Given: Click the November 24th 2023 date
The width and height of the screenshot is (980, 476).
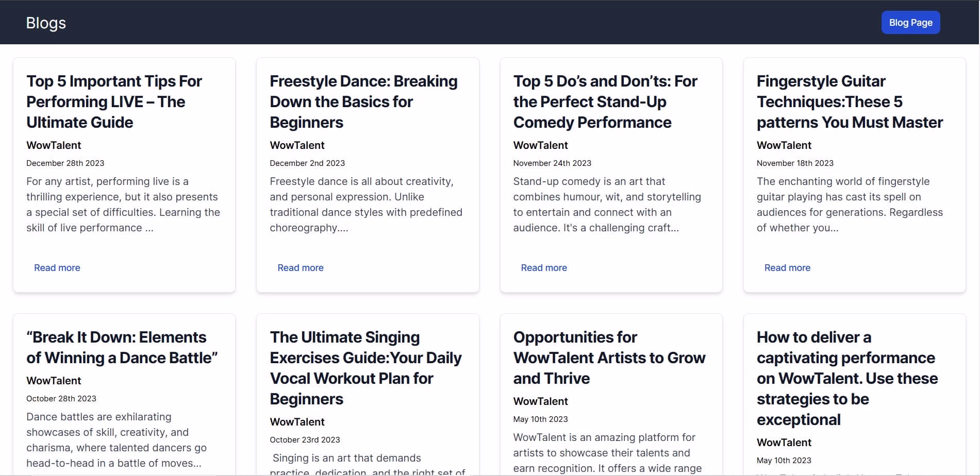Looking at the screenshot, I should 552,163.
